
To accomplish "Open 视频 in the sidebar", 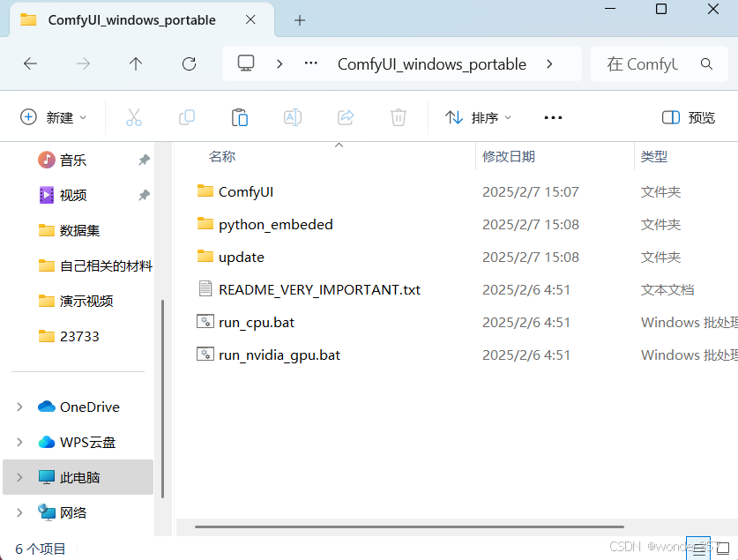I will tap(73, 195).
